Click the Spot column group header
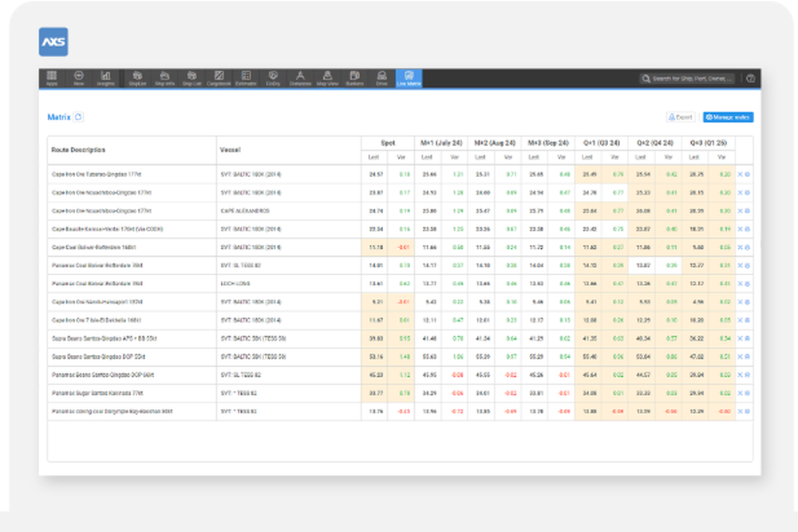Screen dimensions: 798x532 (388, 143)
